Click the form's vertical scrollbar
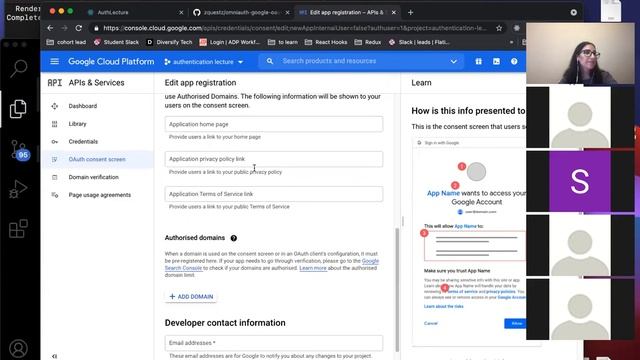 (397, 290)
